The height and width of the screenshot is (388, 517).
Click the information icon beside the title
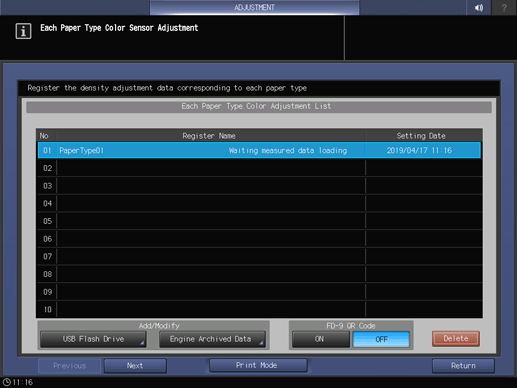coord(23,31)
